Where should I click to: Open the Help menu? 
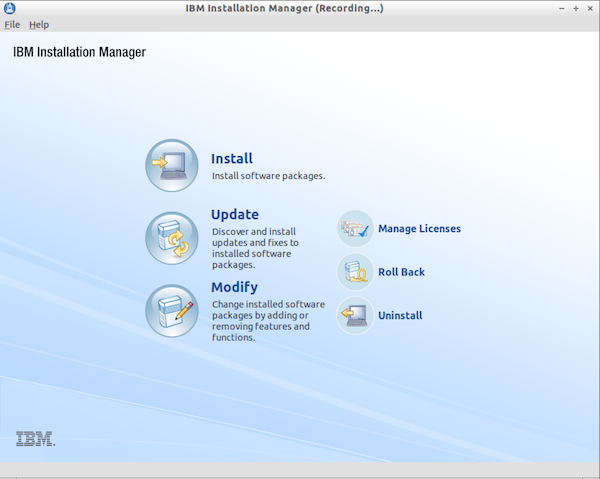39,25
